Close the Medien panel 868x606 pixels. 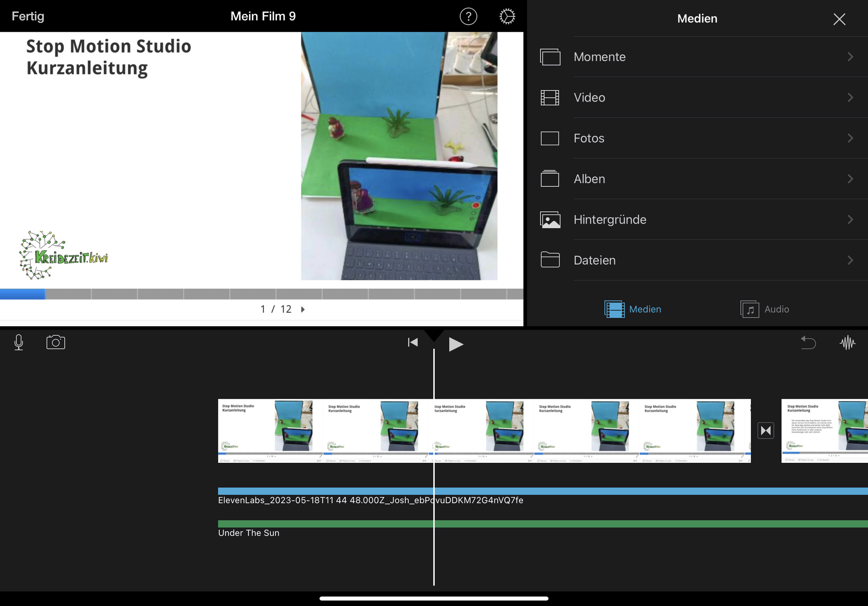click(x=839, y=19)
